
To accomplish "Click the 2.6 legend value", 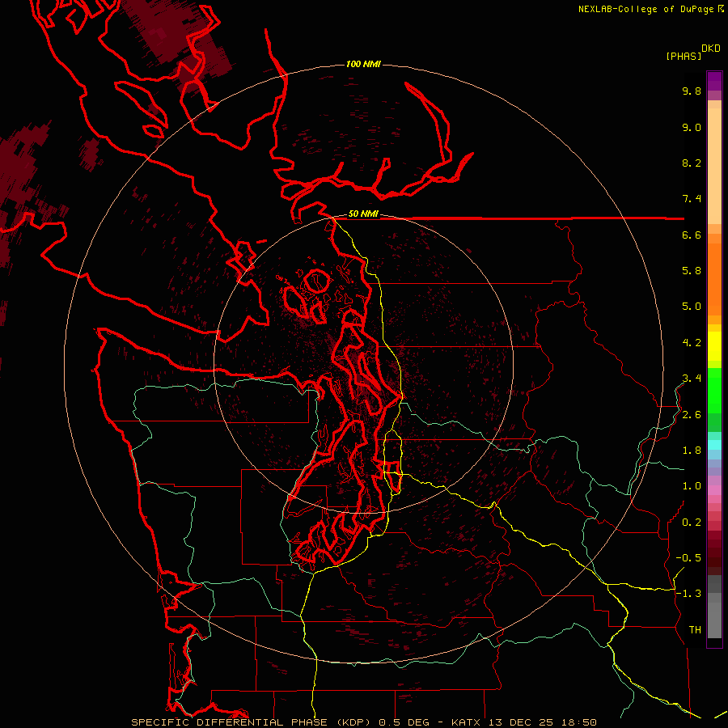I will (692, 415).
